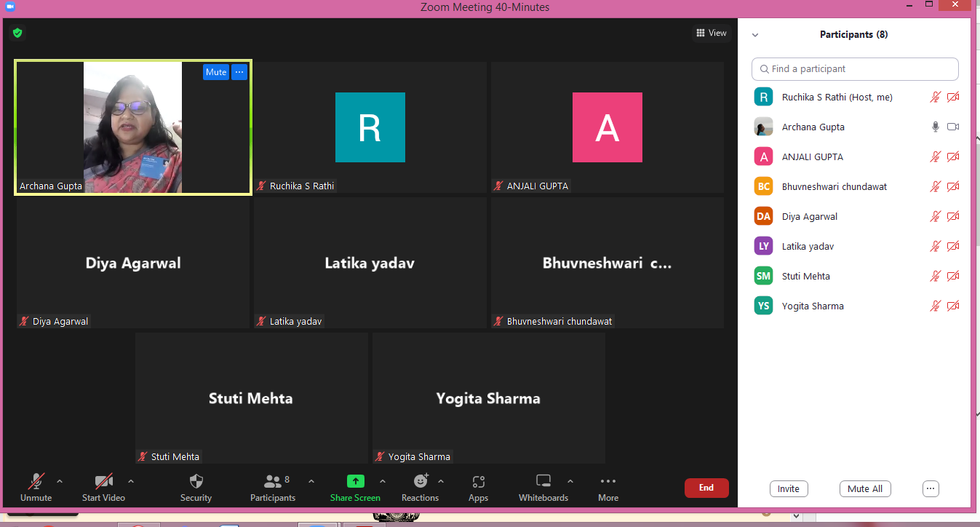Image resolution: width=980 pixels, height=527 pixels.
Task: Open the Reactions smiley icon
Action: [421, 481]
